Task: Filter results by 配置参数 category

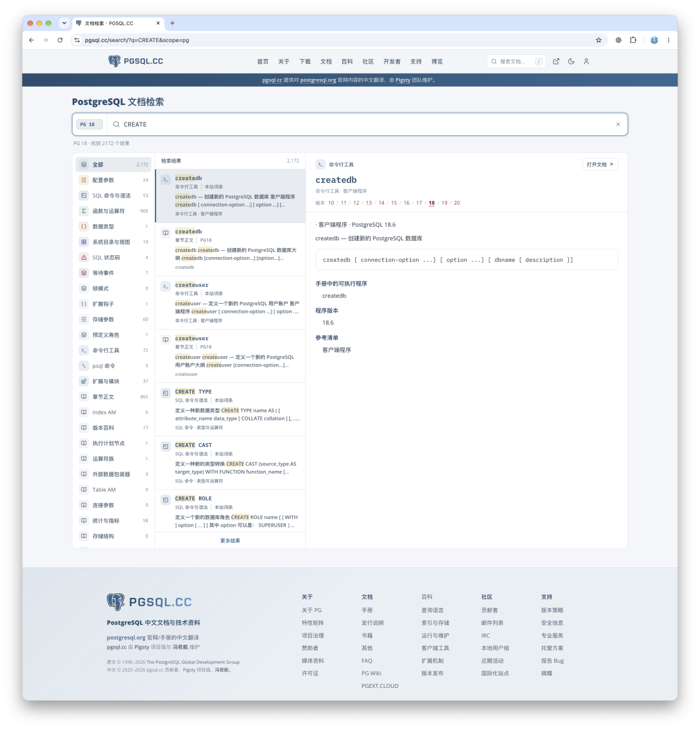Action: tap(113, 180)
